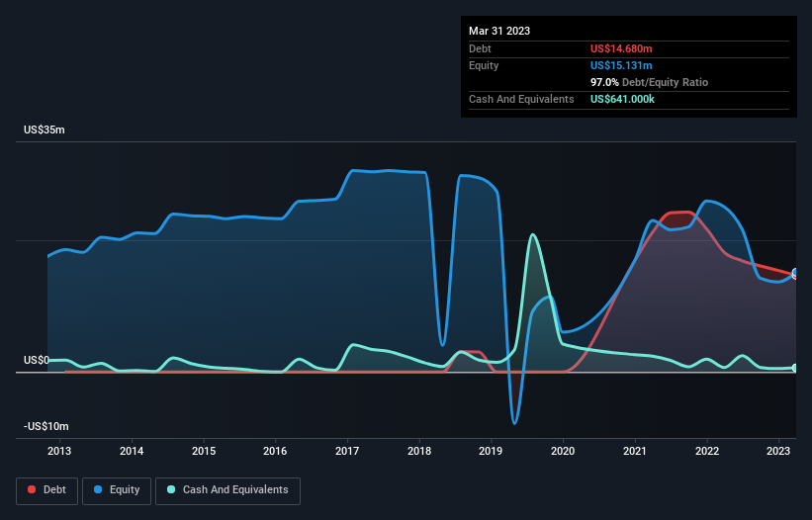Click the US$15.131m equity value
The width and height of the screenshot is (812, 520).
(621, 65)
